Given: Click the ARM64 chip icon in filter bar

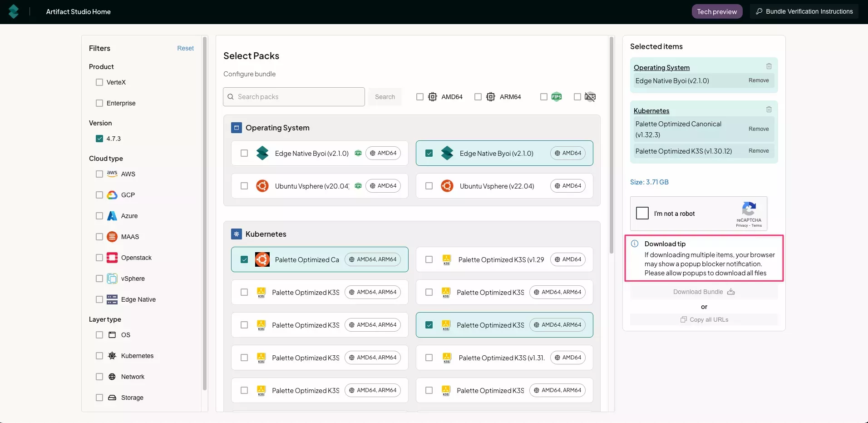Looking at the screenshot, I should [x=491, y=97].
